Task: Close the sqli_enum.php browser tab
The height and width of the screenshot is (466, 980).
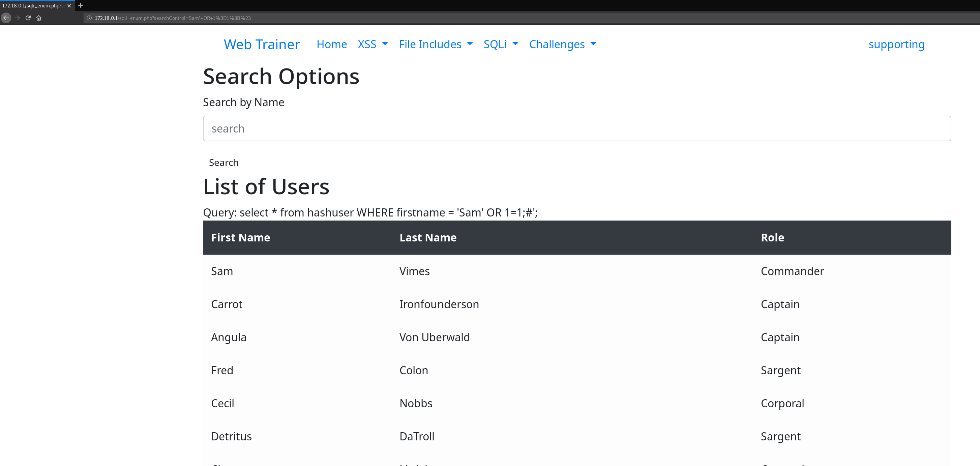Action: pos(69,6)
